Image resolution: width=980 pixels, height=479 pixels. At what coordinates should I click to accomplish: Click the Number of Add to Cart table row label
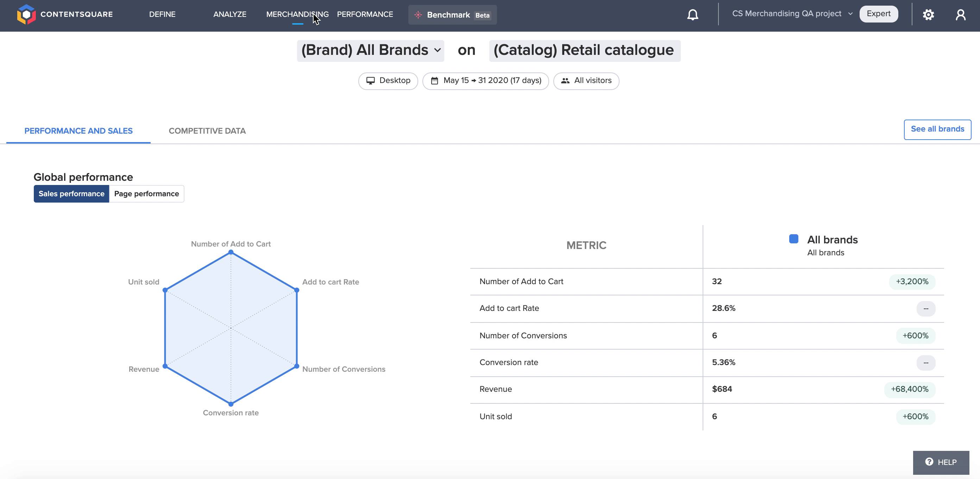[x=521, y=281]
